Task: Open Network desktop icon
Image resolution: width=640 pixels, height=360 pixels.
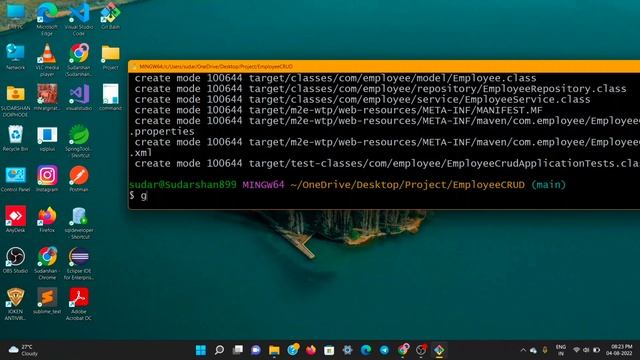Action: 16,56
